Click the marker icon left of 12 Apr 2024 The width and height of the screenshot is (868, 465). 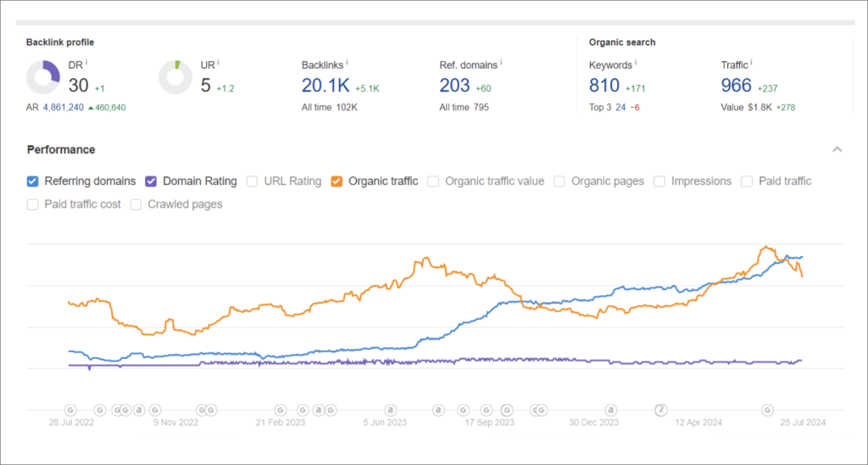[x=660, y=409]
